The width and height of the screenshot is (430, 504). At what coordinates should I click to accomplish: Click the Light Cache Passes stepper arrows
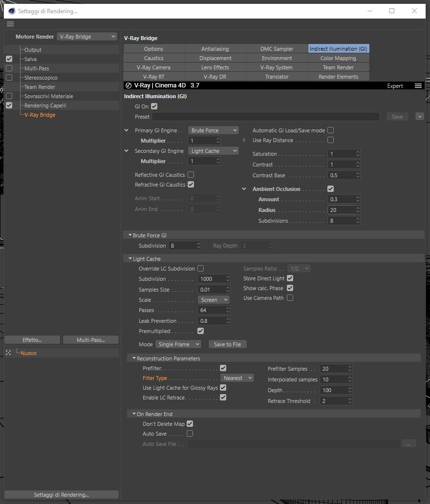pos(228,310)
